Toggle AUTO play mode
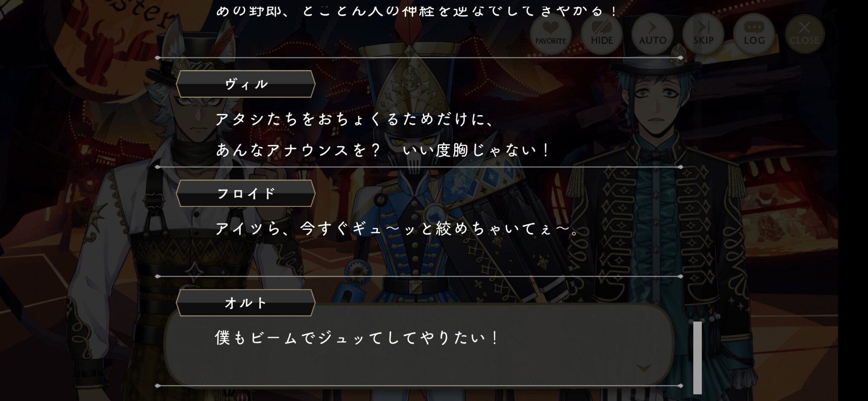Screen dimensions: 868x401 point(652,34)
